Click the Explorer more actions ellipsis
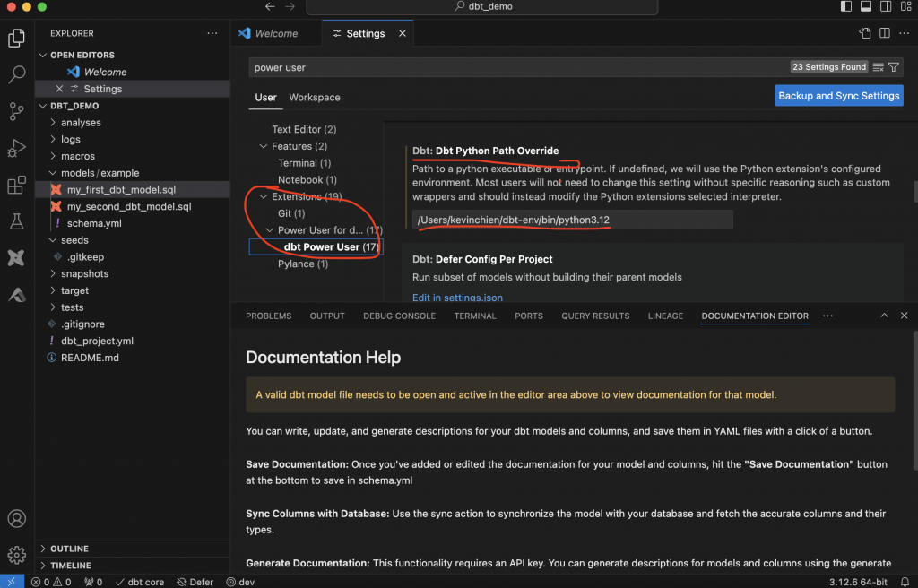 212,33
